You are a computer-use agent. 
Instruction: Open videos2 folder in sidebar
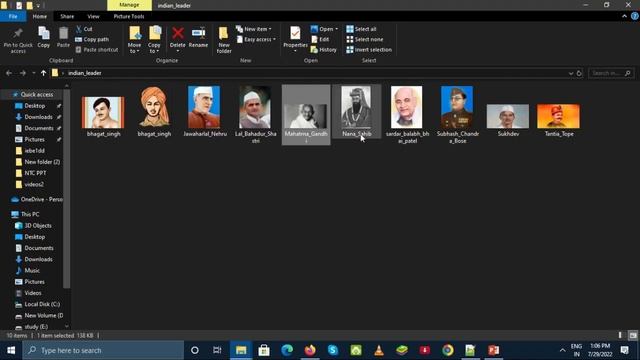[x=33, y=184]
